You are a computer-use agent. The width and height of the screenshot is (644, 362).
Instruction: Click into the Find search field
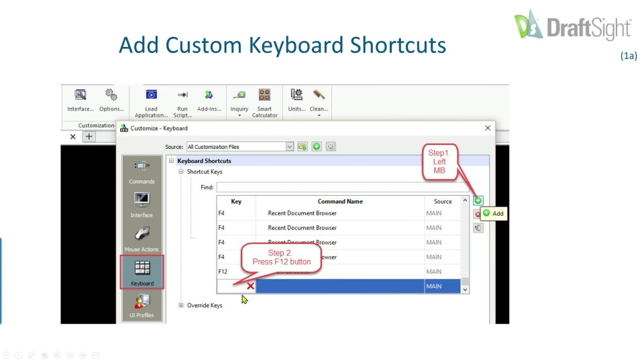point(343,187)
